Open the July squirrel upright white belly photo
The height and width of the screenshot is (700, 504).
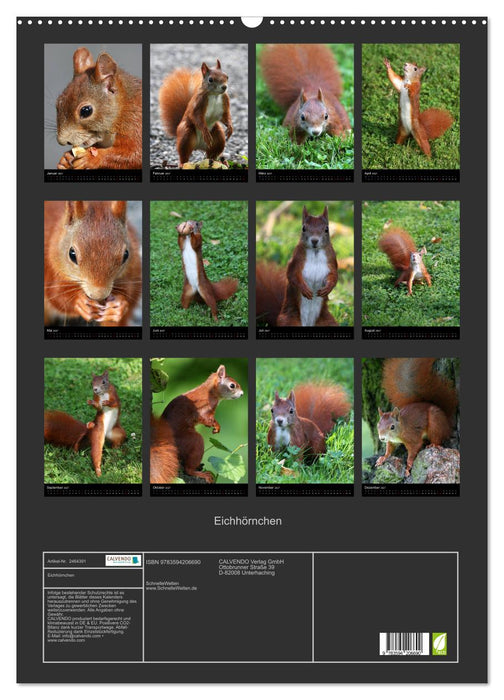tap(304, 263)
